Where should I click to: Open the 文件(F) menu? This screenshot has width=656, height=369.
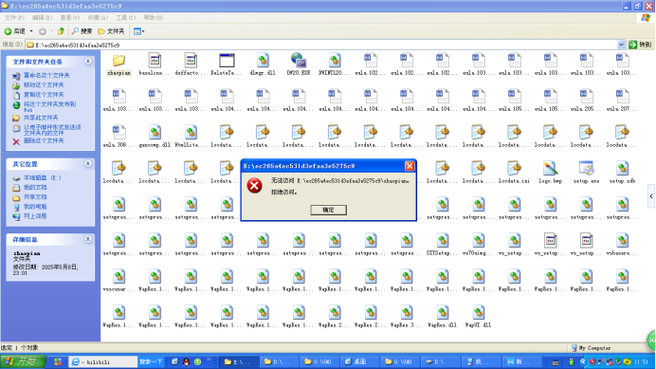pos(14,18)
